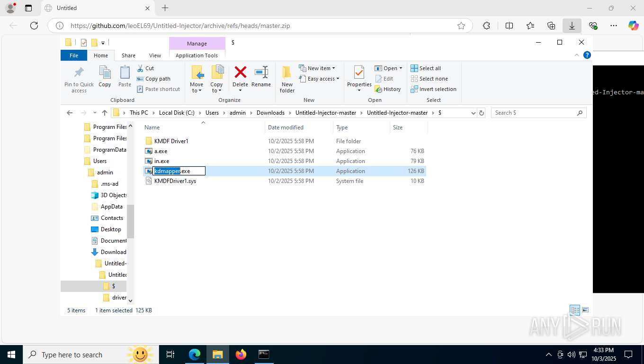Image resolution: width=644 pixels, height=364 pixels.
Task: Open Windows Start menu
Action: 11,355
